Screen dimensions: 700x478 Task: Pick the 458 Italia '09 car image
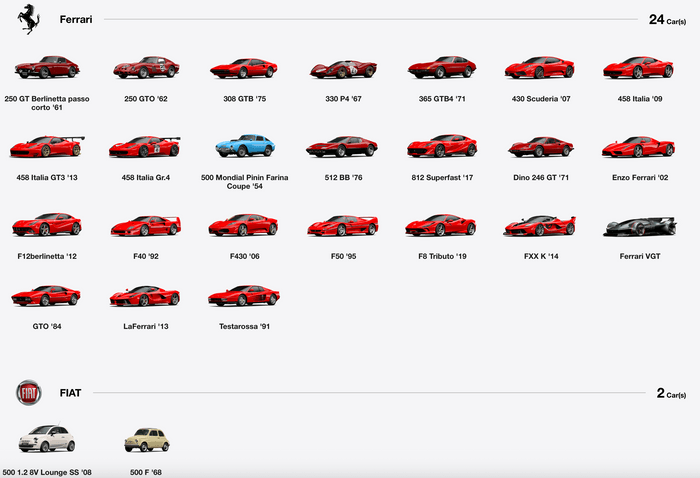click(638, 67)
